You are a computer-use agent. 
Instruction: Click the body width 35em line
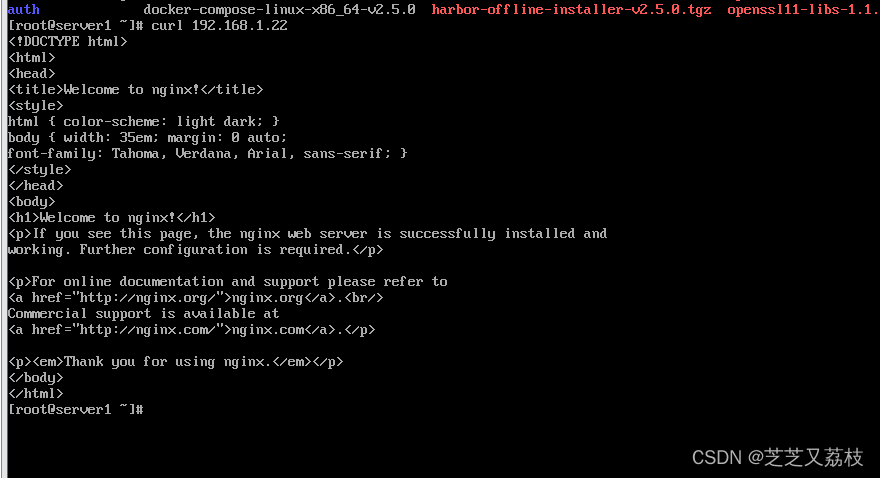(147, 137)
